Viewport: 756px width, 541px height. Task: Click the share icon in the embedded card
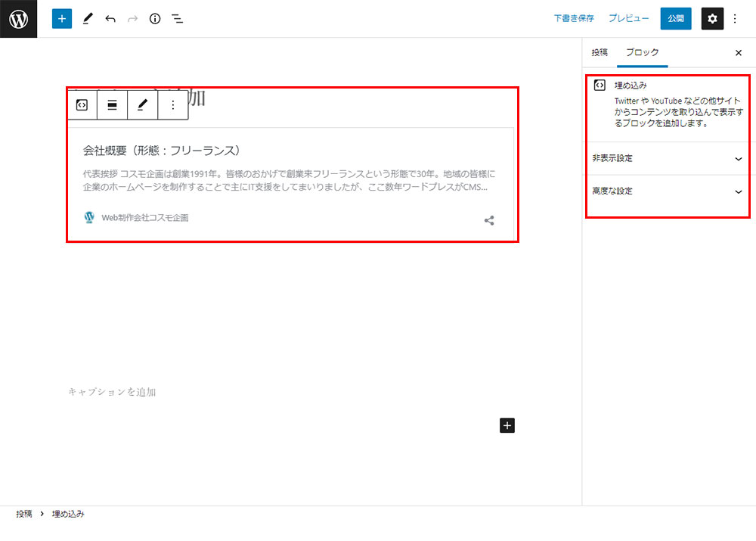489,221
